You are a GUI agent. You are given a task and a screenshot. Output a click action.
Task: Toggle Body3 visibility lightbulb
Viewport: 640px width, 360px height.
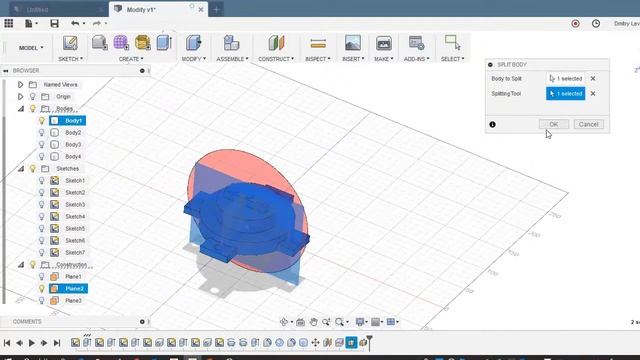[x=42, y=144]
